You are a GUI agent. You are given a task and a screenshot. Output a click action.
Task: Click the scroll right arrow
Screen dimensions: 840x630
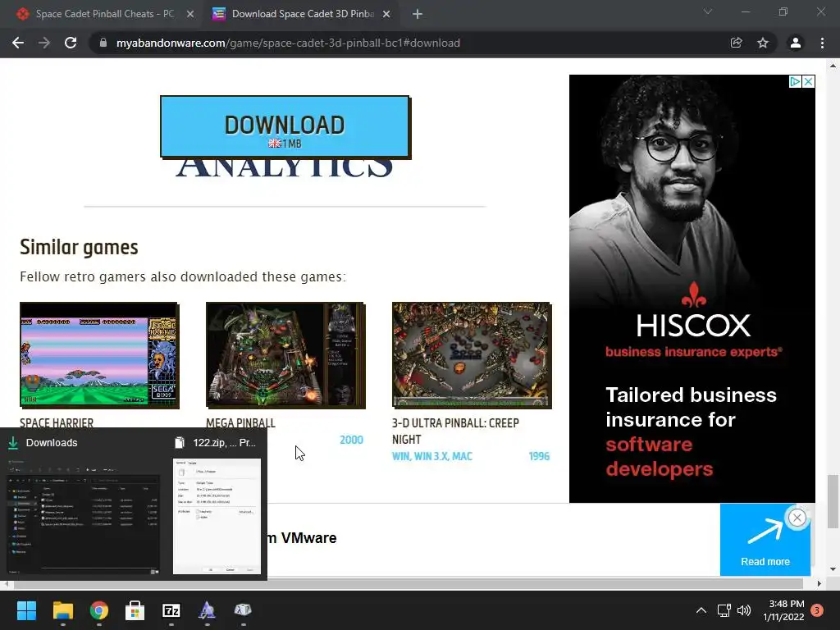pos(819,583)
